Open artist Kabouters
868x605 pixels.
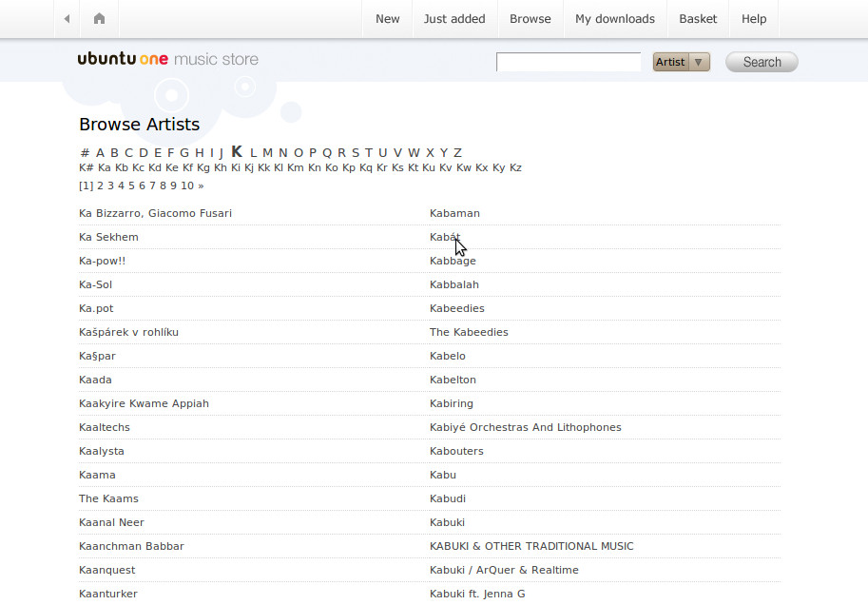tap(456, 452)
